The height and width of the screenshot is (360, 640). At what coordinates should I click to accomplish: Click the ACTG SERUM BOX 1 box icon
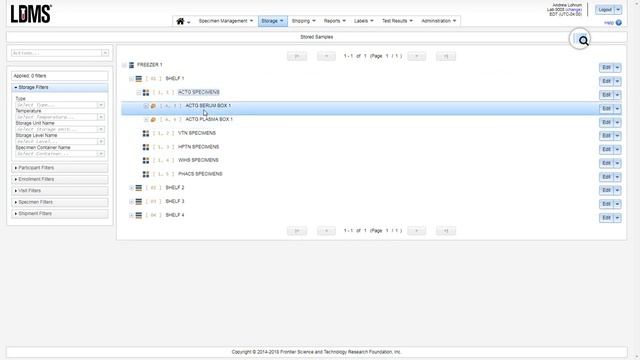pos(153,106)
